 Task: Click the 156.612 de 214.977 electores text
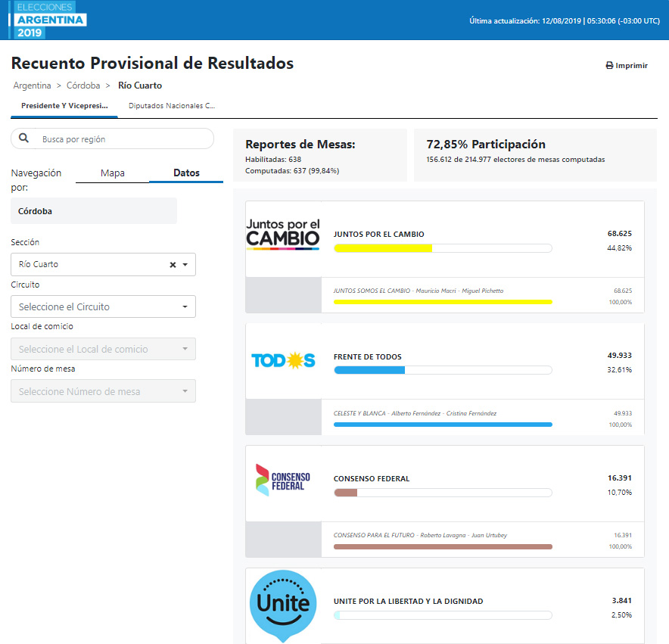click(x=515, y=159)
